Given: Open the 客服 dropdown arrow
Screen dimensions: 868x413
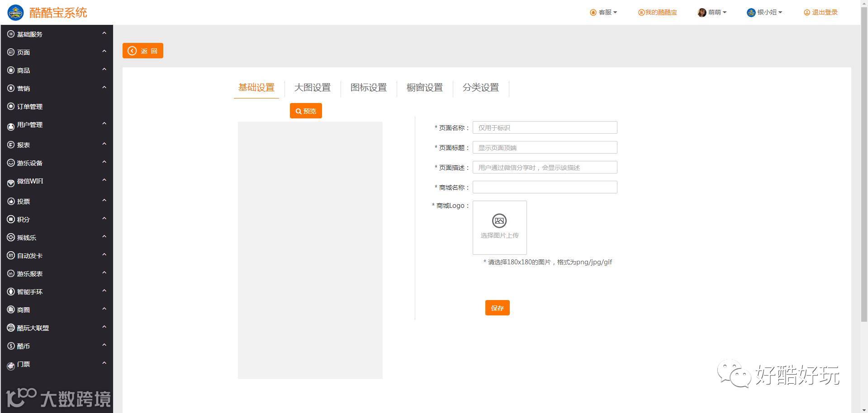Looking at the screenshot, I should point(615,13).
